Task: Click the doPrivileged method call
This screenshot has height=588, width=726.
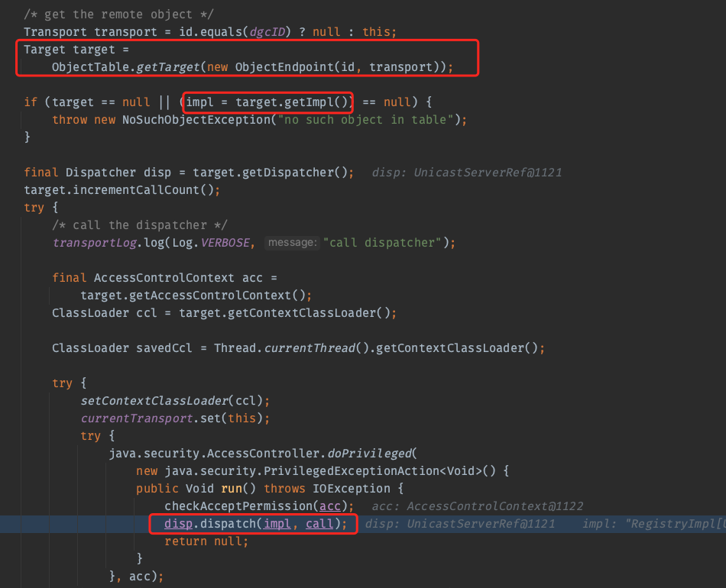Action: tap(373, 454)
